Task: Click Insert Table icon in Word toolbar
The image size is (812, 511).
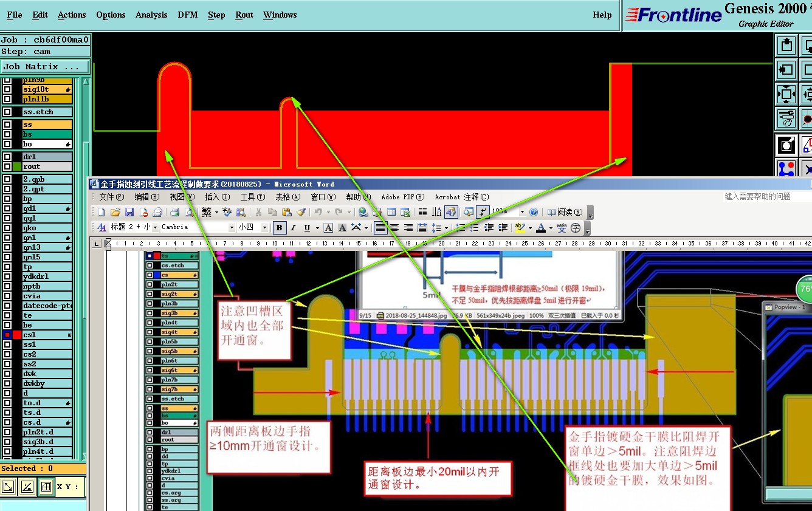Action: (x=391, y=212)
